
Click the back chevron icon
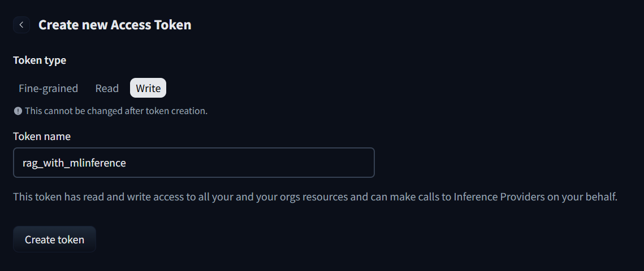[x=21, y=25]
